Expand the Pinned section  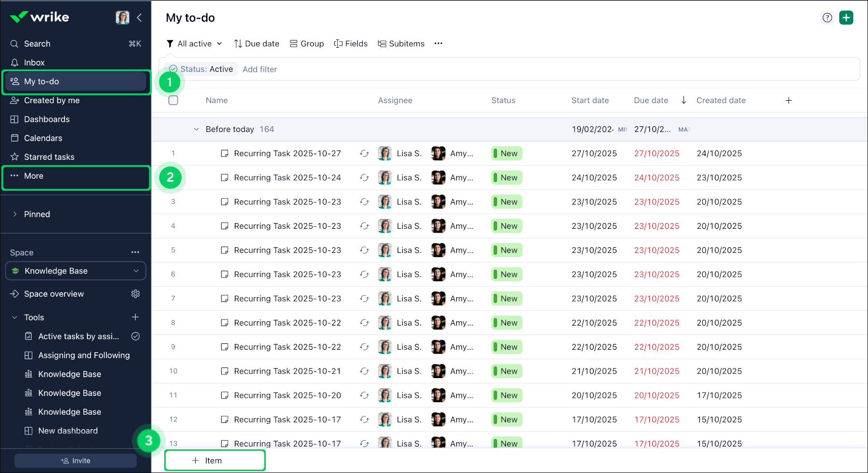coord(15,214)
